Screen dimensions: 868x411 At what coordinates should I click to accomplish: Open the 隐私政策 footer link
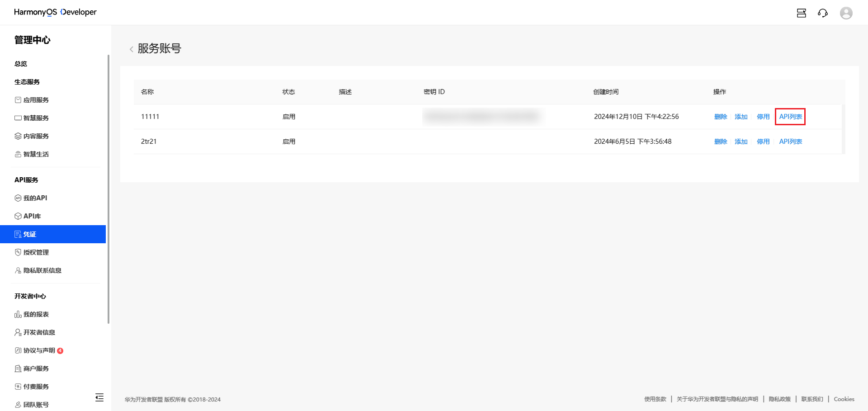779,399
